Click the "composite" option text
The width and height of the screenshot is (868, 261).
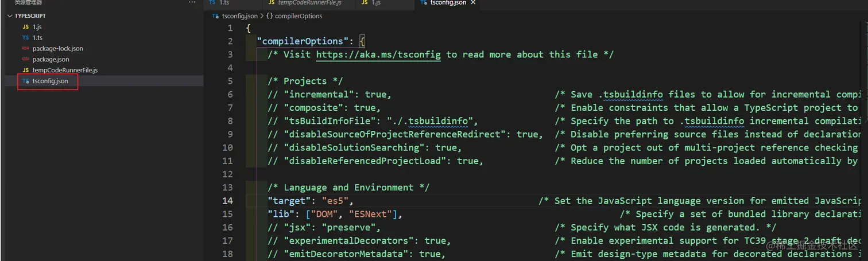point(313,107)
